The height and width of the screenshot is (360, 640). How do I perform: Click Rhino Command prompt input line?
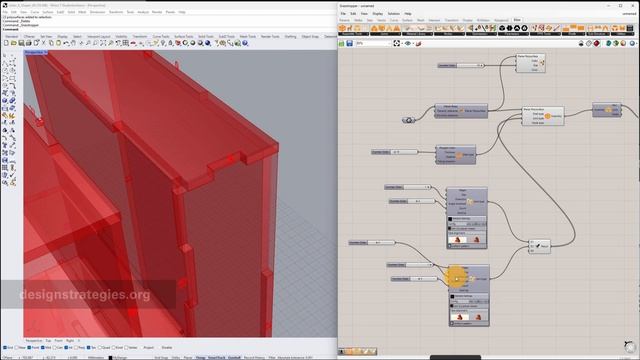coord(169,29)
